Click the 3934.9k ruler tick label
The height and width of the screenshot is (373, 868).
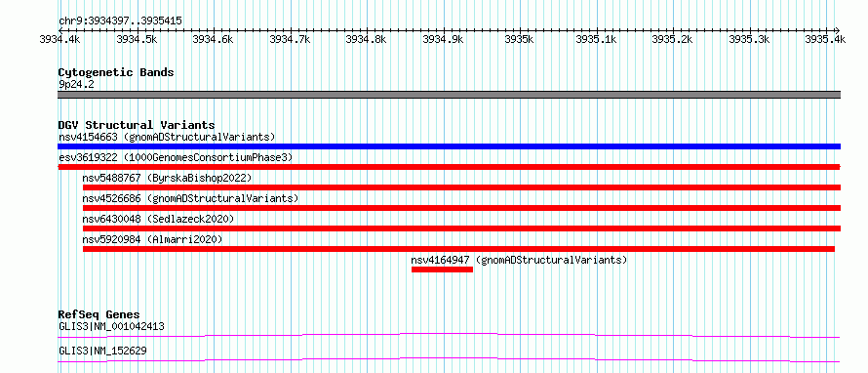[x=443, y=39]
